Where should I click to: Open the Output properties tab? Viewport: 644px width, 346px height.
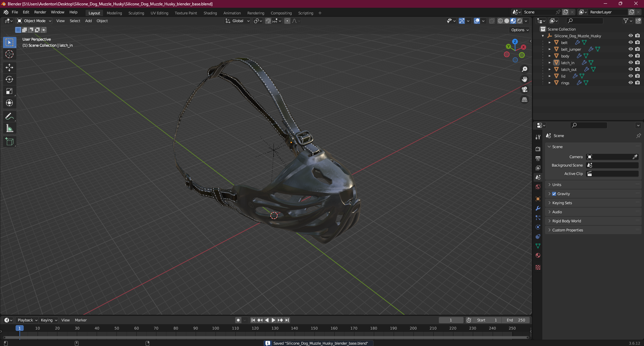click(538, 158)
